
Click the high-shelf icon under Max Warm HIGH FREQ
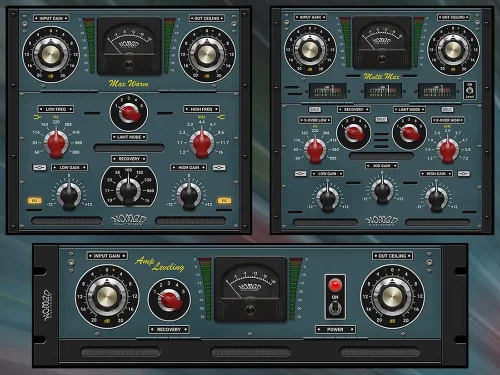[x=221, y=117]
